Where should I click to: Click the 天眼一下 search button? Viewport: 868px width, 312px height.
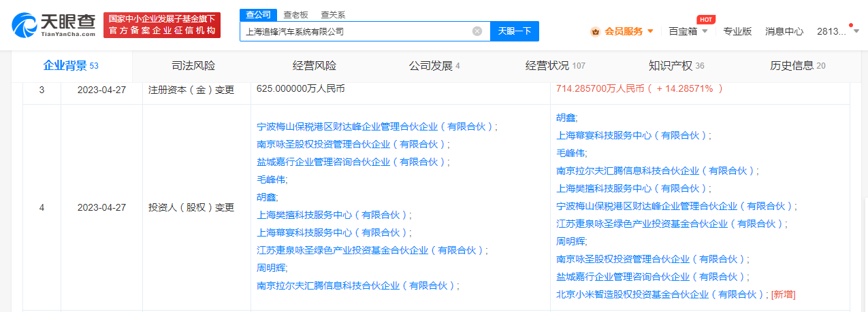[x=515, y=31]
